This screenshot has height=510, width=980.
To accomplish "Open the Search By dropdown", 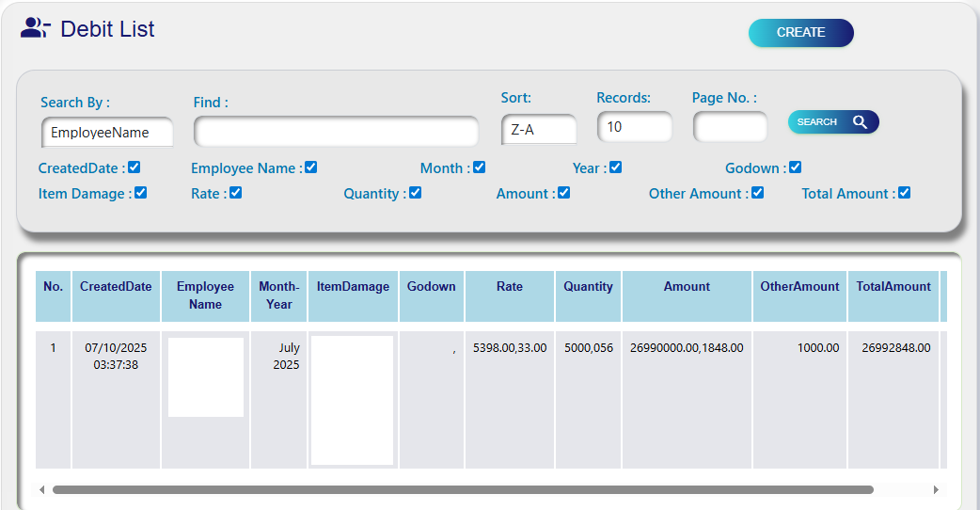I will click(108, 133).
